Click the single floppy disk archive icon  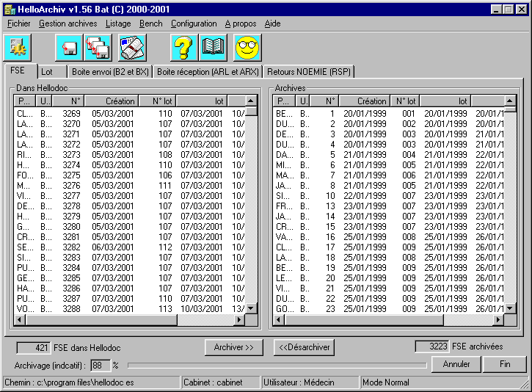[69, 47]
